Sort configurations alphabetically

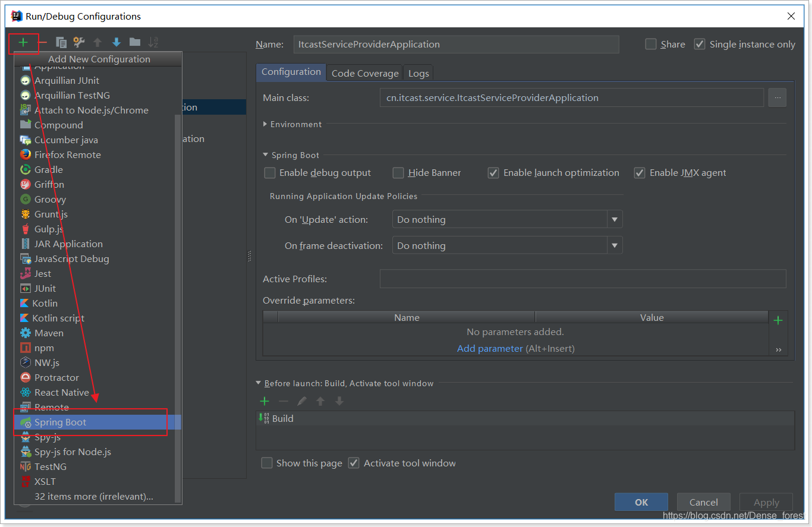(153, 42)
